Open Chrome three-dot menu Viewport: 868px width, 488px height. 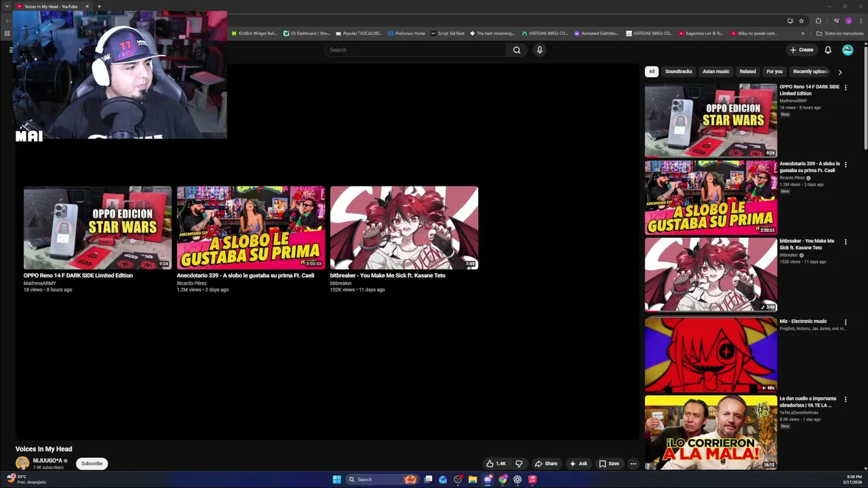click(x=861, y=20)
